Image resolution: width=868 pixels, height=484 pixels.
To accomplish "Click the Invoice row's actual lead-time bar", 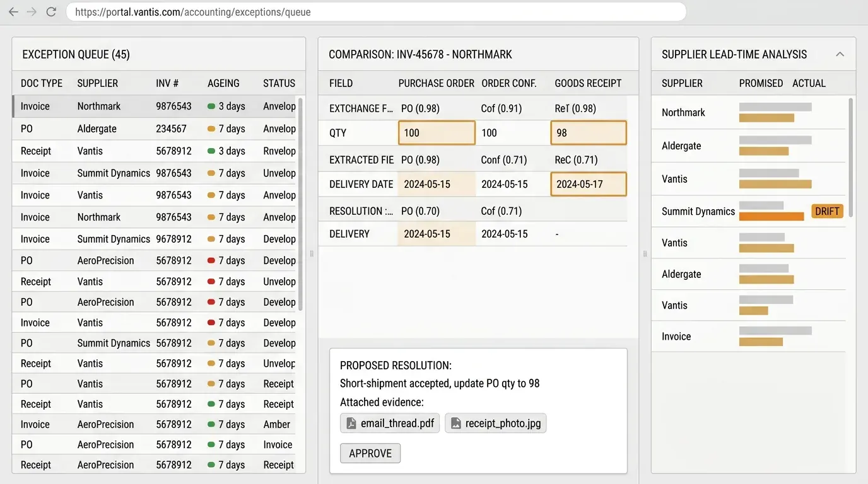I will (x=761, y=342).
